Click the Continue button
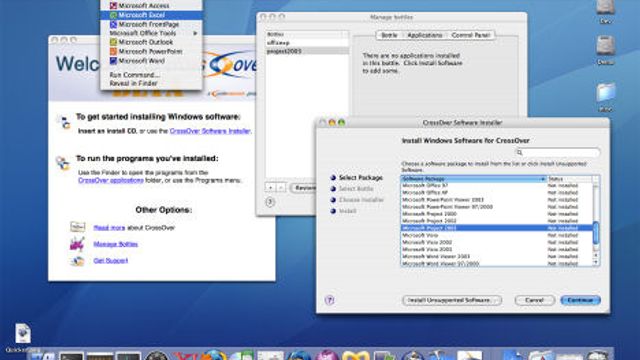 tap(580, 300)
